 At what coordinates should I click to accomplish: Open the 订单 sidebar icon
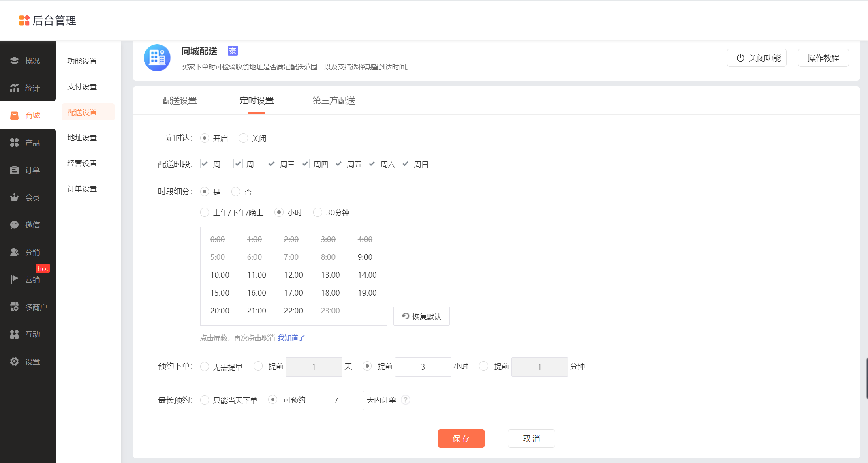click(x=15, y=170)
